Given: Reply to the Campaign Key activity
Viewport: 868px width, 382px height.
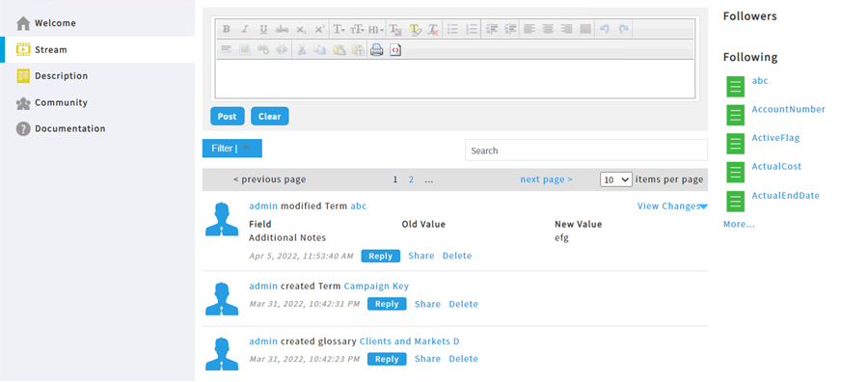Looking at the screenshot, I should click(x=387, y=304).
